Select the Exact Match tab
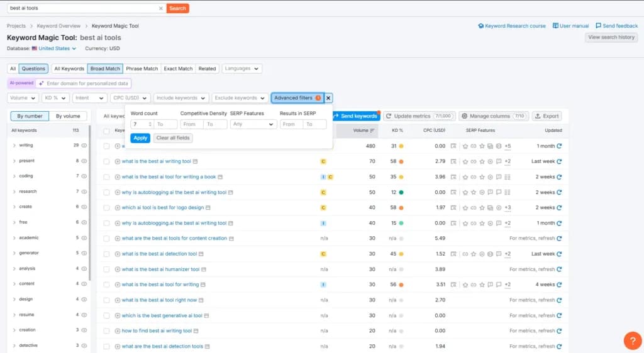This screenshot has height=353, width=644. (x=178, y=69)
